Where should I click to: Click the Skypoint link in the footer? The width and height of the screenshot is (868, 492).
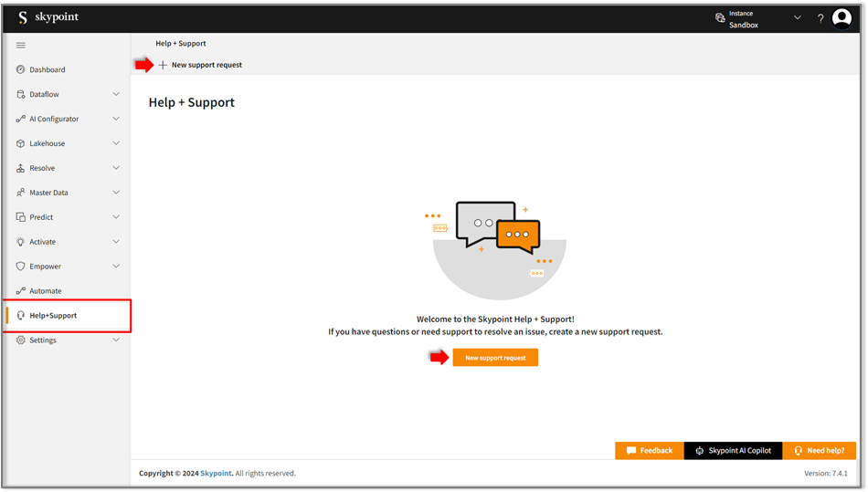click(217, 474)
